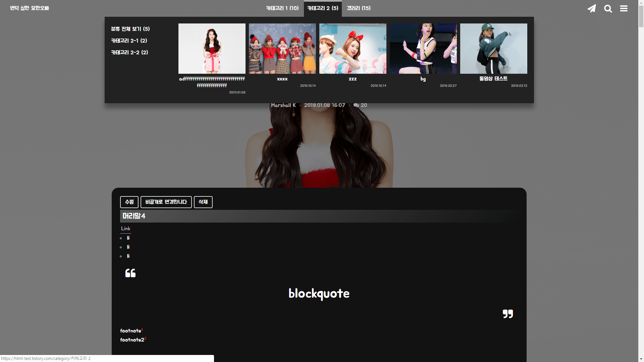The image size is (644, 362).
Task: Select subcategory 카테고리 2-1 (2)
Action: [129, 41]
